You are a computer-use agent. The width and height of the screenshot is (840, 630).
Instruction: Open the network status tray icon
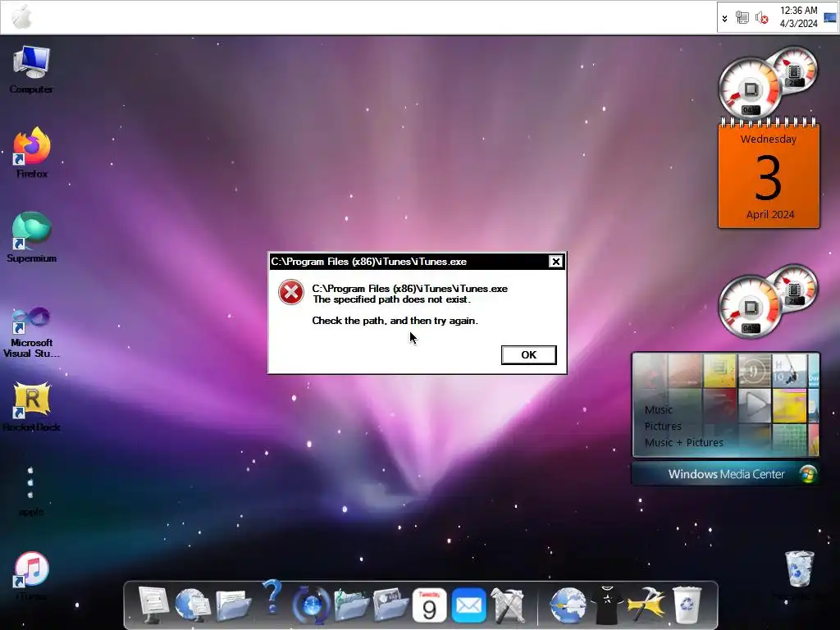pyautogui.click(x=742, y=18)
